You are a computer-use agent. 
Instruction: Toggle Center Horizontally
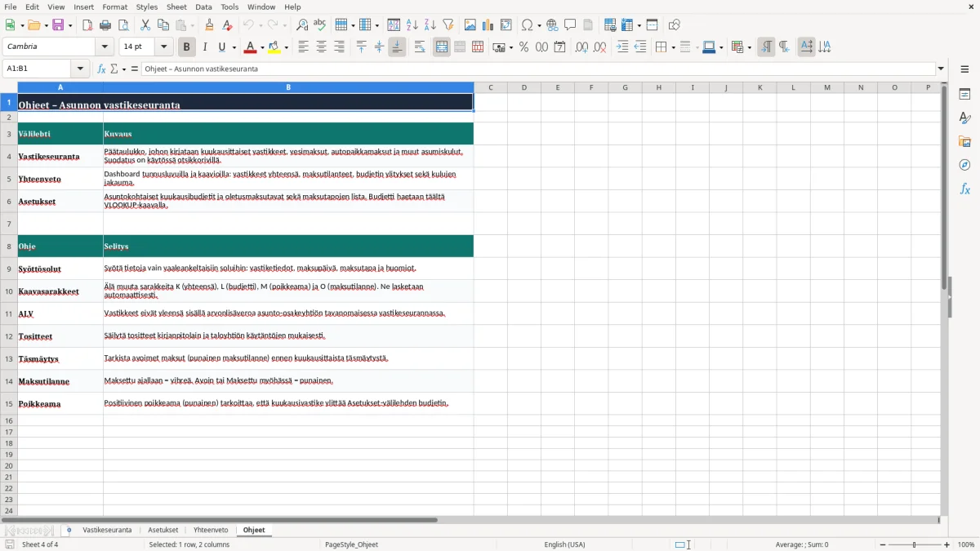(322, 47)
